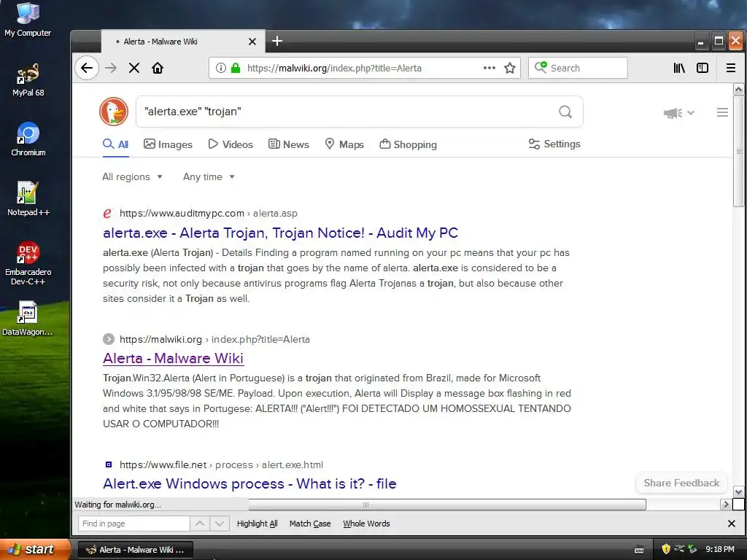Open the Audit My PC alerta.exe result
The width and height of the screenshot is (747, 560).
coord(281,233)
